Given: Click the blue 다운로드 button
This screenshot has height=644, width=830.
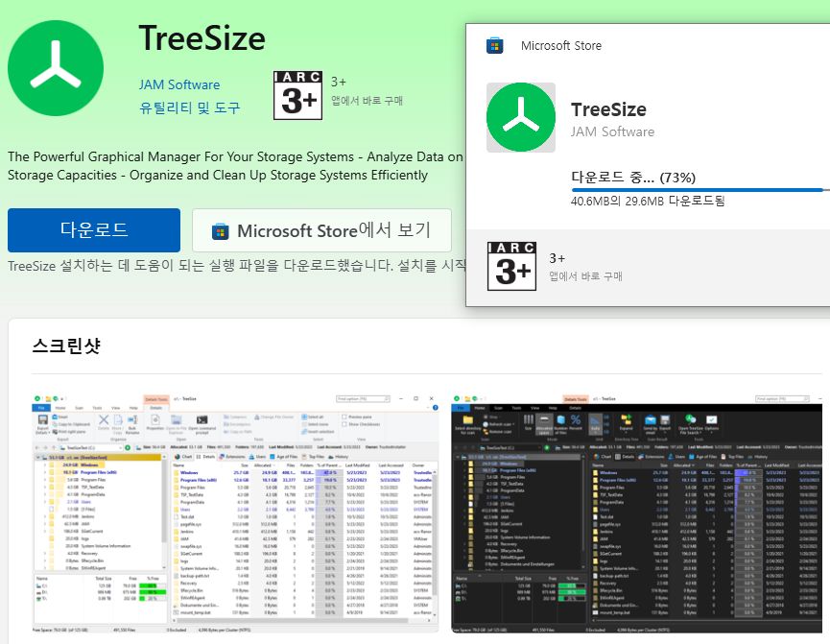Looking at the screenshot, I should tap(94, 229).
